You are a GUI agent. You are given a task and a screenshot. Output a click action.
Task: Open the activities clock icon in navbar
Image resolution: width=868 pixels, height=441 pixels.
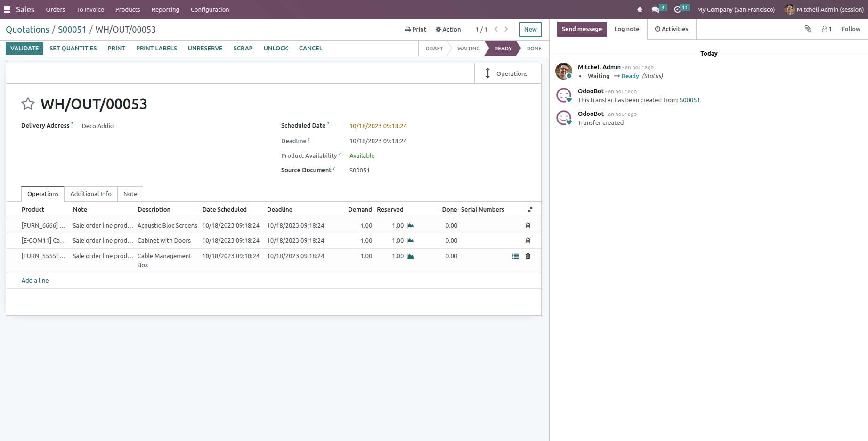[677, 9]
